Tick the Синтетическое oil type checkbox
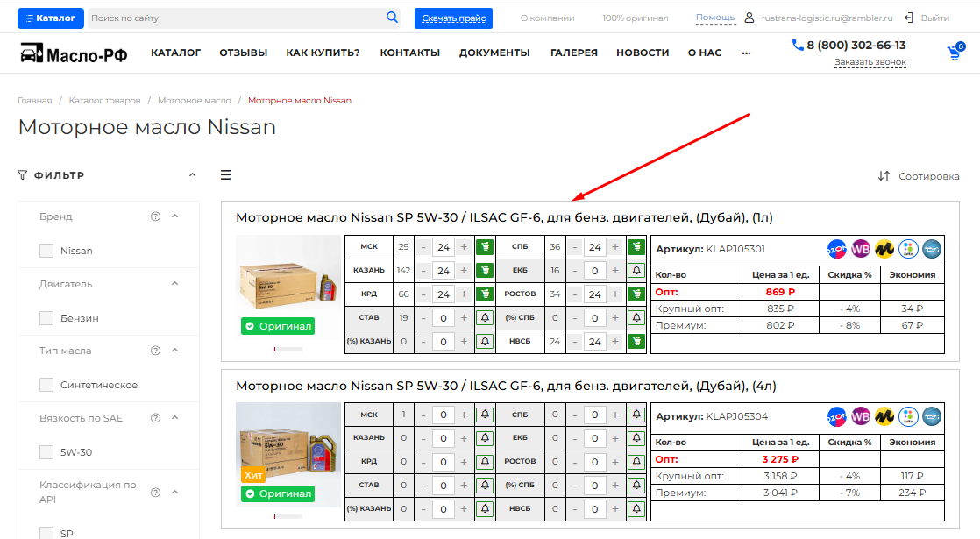This screenshot has width=980, height=539. point(46,385)
